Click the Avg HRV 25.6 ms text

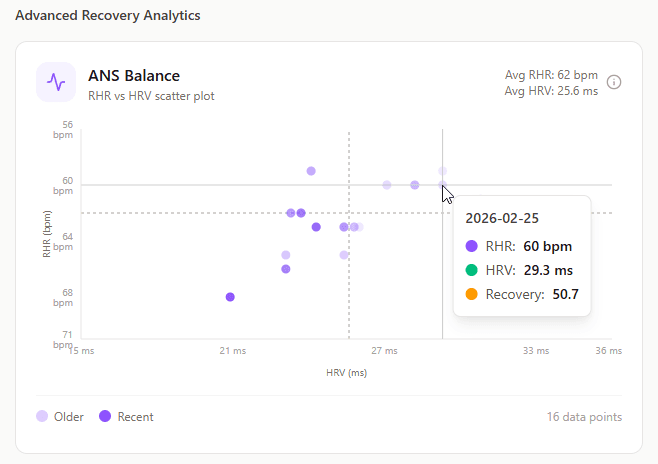click(x=552, y=90)
